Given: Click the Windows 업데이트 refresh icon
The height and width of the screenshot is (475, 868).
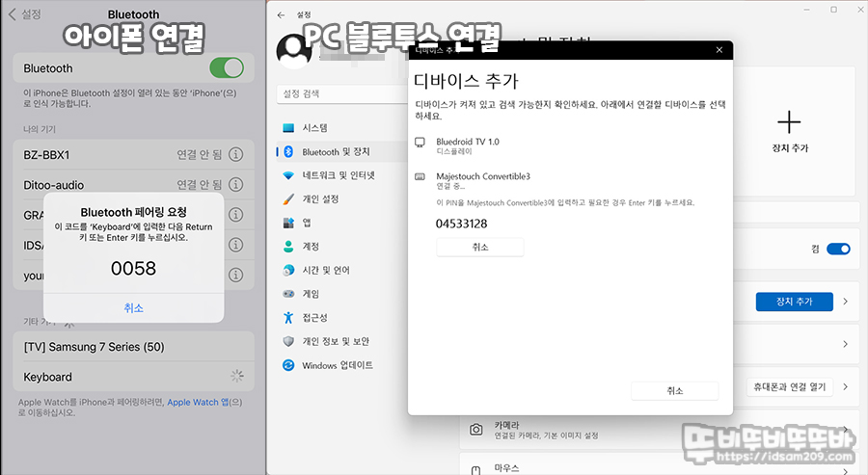Looking at the screenshot, I should [288, 365].
